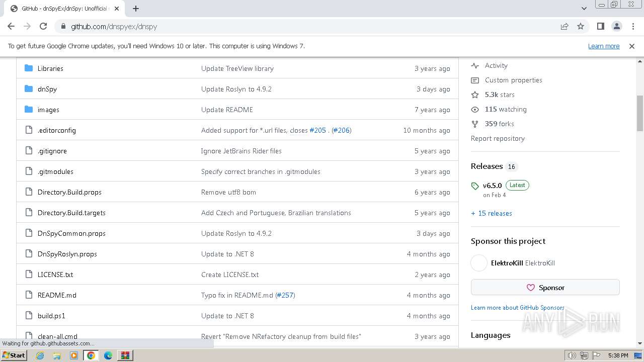Screen dimensions: 644x362
Task: Open a new tab with plus
Action: click(136, 9)
